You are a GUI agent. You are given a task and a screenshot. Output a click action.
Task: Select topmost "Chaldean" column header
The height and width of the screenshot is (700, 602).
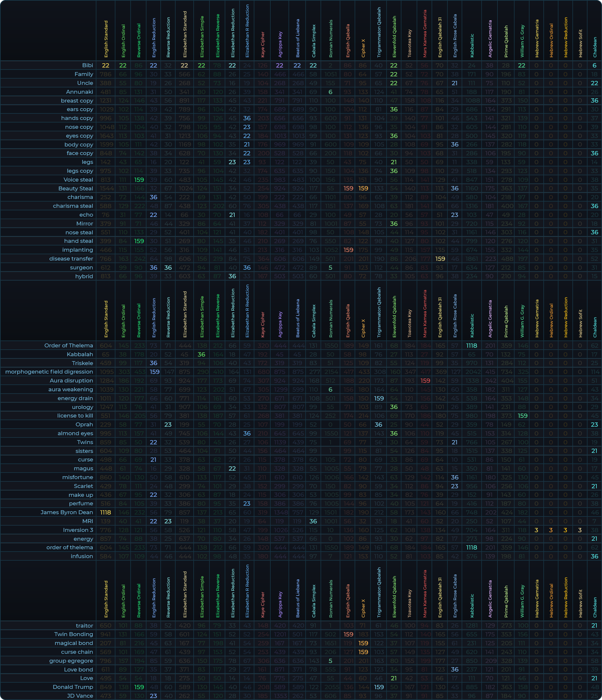[x=594, y=47]
